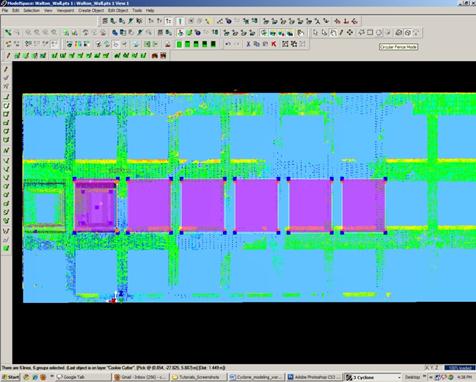Click the pencil icon in the bottom toolbar row

8,55
